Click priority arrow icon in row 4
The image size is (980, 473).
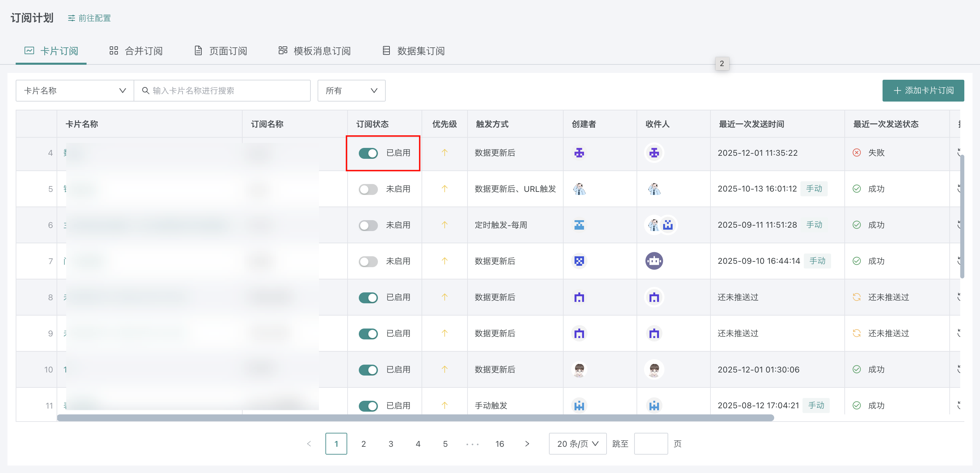pyautogui.click(x=444, y=153)
